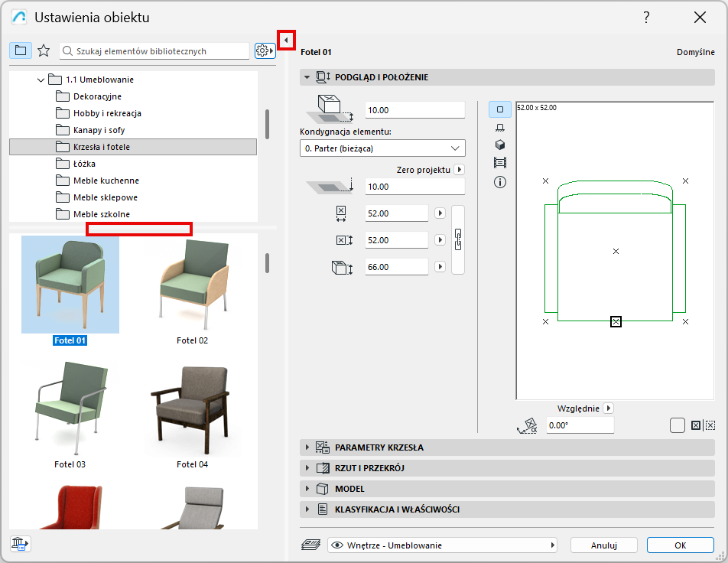Select the Dekoracyjne folder

pos(97,96)
